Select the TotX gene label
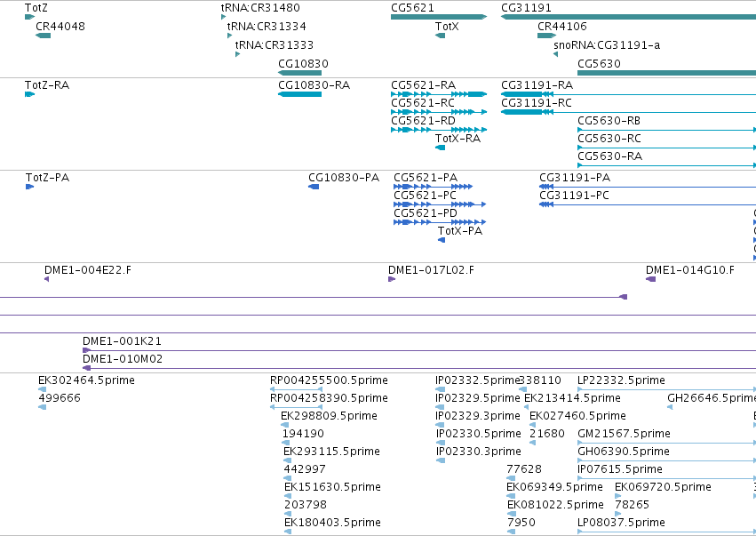 click(x=447, y=26)
